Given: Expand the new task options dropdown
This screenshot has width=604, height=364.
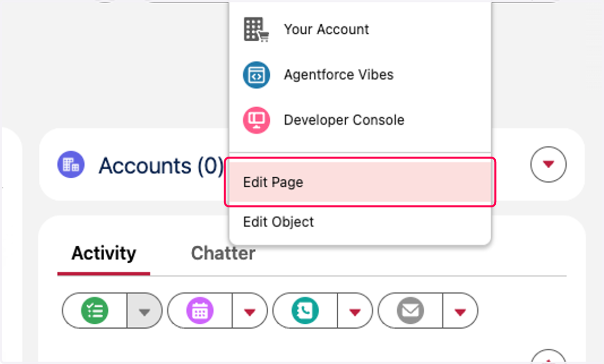Looking at the screenshot, I should point(144,311).
